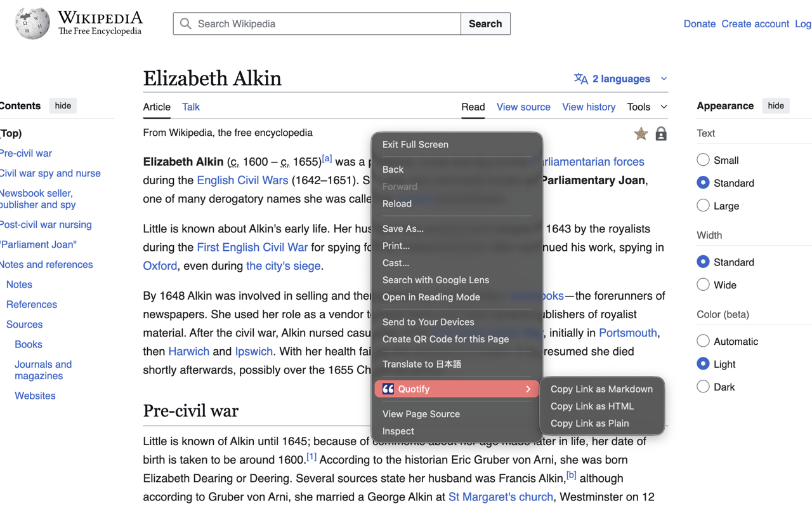The height and width of the screenshot is (508, 812).
Task: Open the Tools dropdown menu
Action: point(646,107)
